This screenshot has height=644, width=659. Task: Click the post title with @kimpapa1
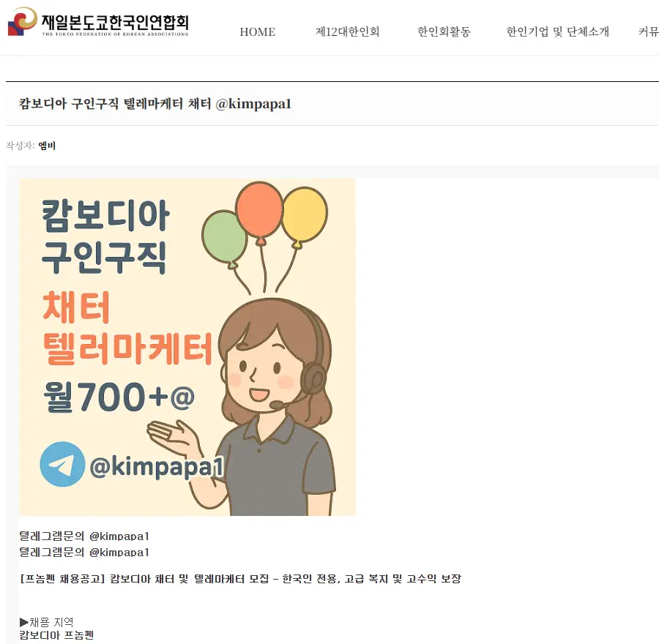pos(154,104)
